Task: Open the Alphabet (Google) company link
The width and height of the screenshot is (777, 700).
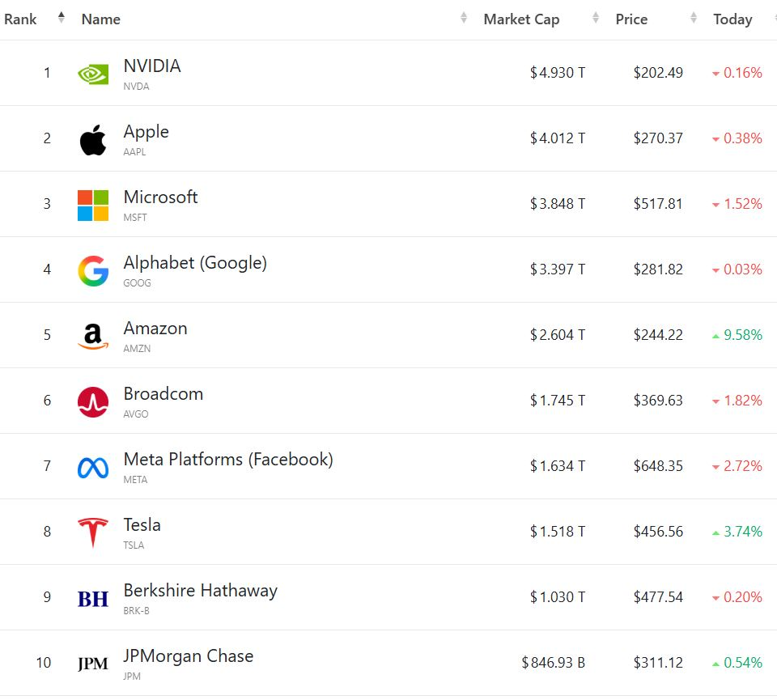Action: [195, 263]
